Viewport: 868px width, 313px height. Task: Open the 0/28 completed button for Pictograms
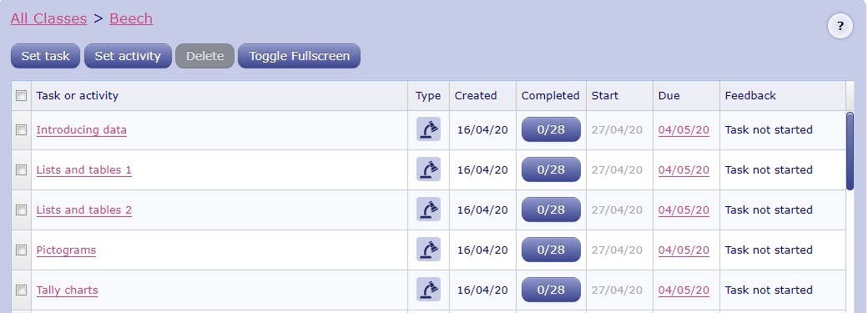551,250
